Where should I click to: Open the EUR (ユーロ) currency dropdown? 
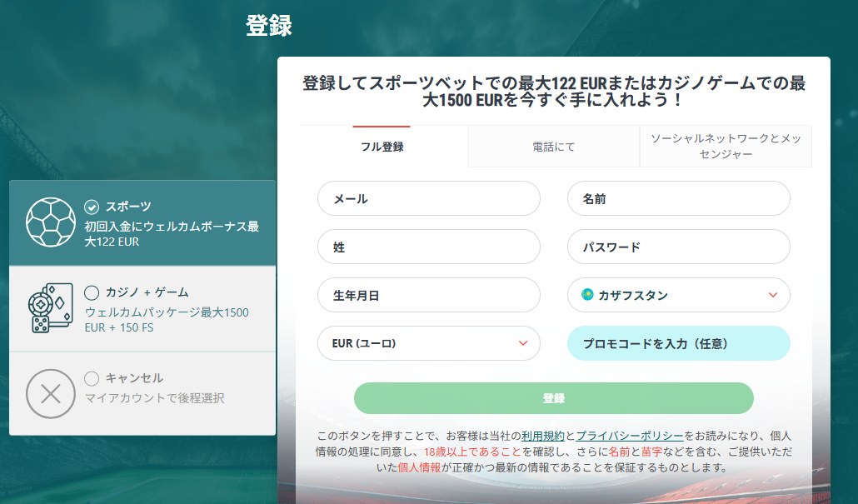click(x=428, y=343)
